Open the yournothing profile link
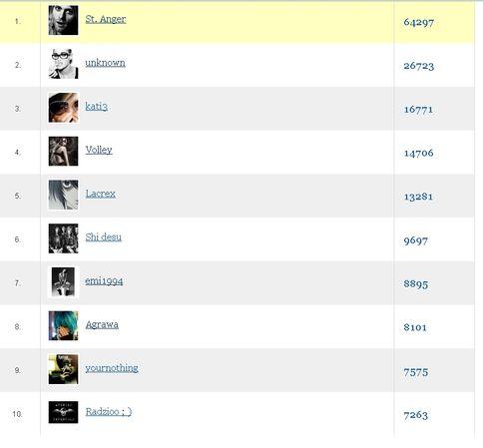This screenshot has width=483, height=448. (x=112, y=368)
